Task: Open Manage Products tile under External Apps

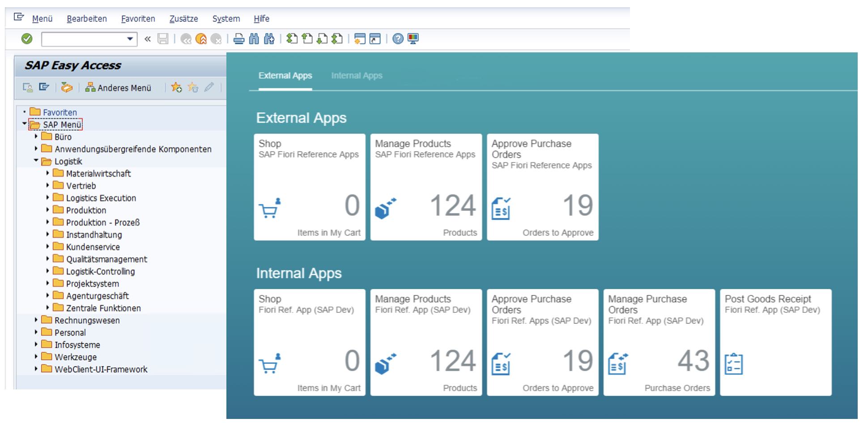Action: pyautogui.click(x=426, y=187)
